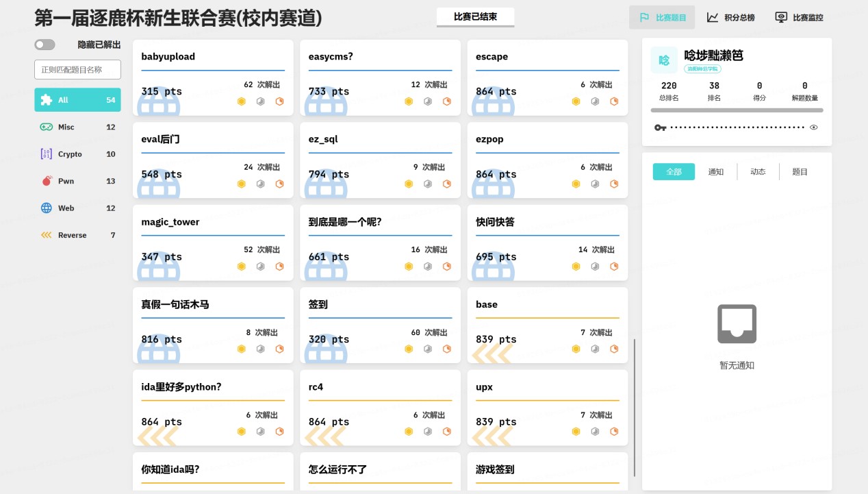Click the challenge name search field
This screenshot has height=494, width=868.
pyautogui.click(x=77, y=69)
